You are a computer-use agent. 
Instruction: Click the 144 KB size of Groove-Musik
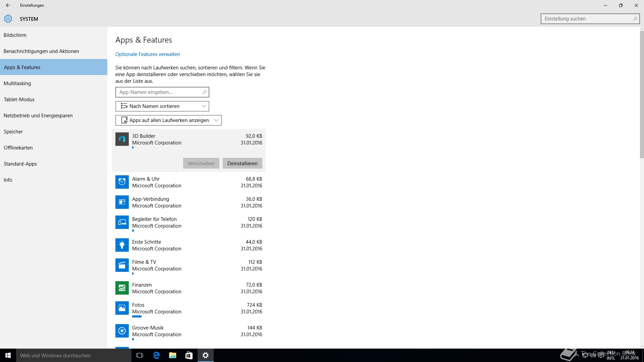pyautogui.click(x=255, y=328)
